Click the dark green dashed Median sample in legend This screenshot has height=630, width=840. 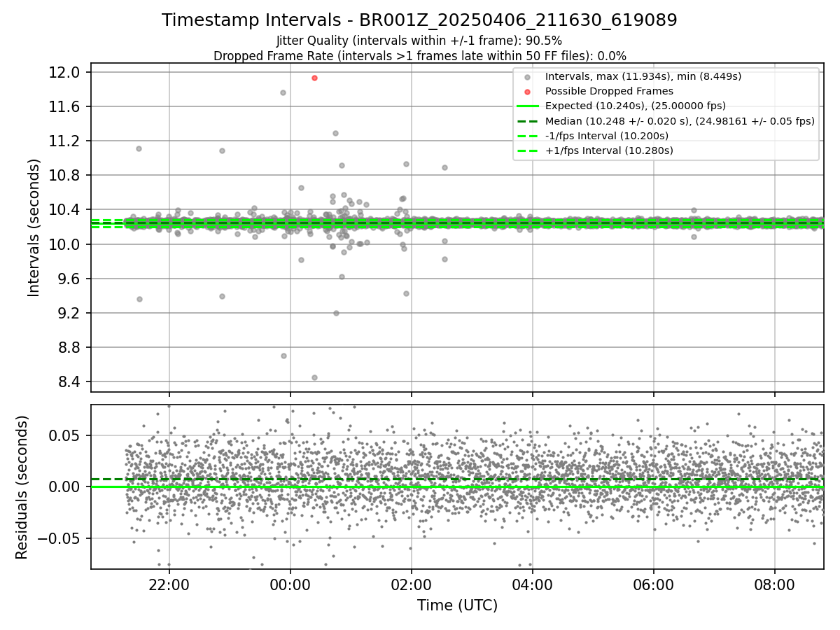pos(527,121)
